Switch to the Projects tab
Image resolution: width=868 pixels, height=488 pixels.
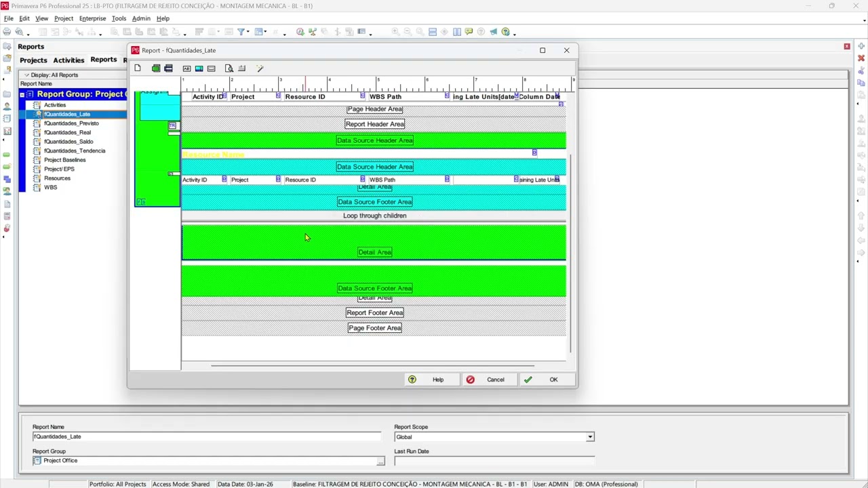pos(33,60)
